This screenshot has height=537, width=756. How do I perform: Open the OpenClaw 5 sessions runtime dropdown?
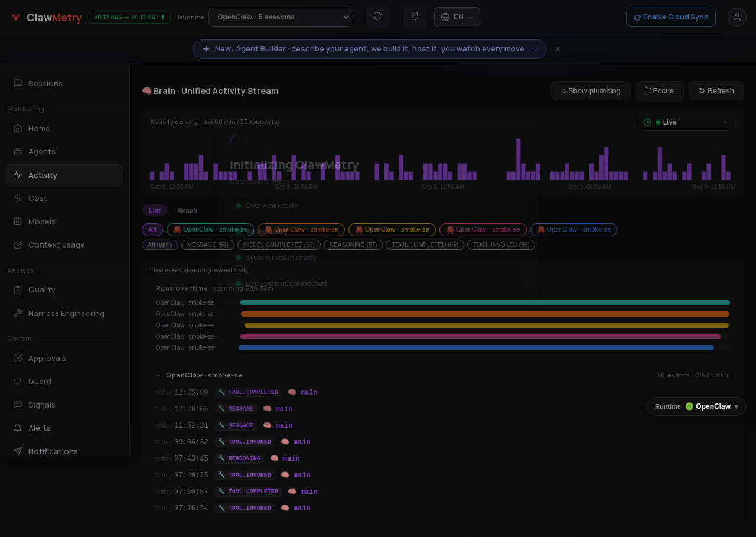(280, 17)
